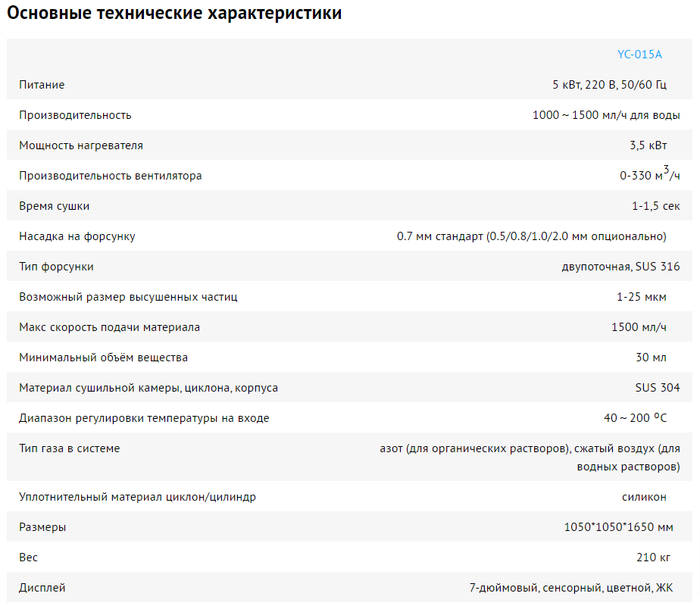This screenshot has width=700, height=609.
Task: Select the Тип газа в системе label
Action: pyautogui.click(x=69, y=448)
